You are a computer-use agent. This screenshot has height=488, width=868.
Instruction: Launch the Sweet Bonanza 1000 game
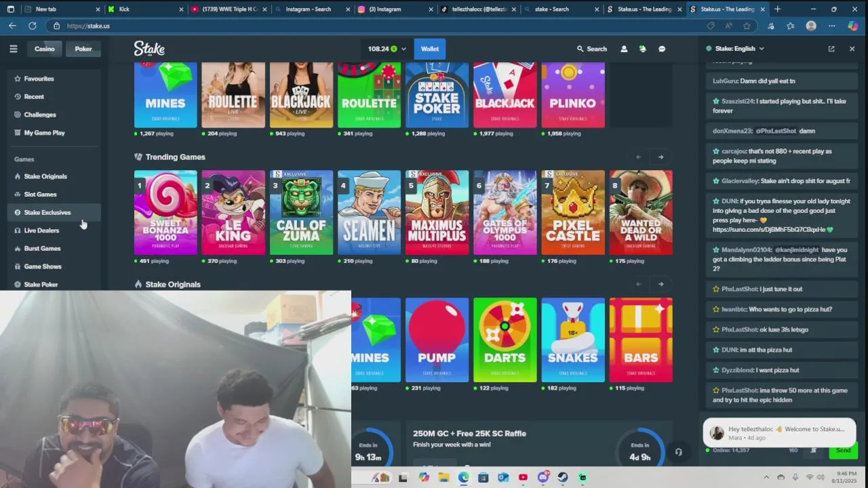(x=165, y=213)
